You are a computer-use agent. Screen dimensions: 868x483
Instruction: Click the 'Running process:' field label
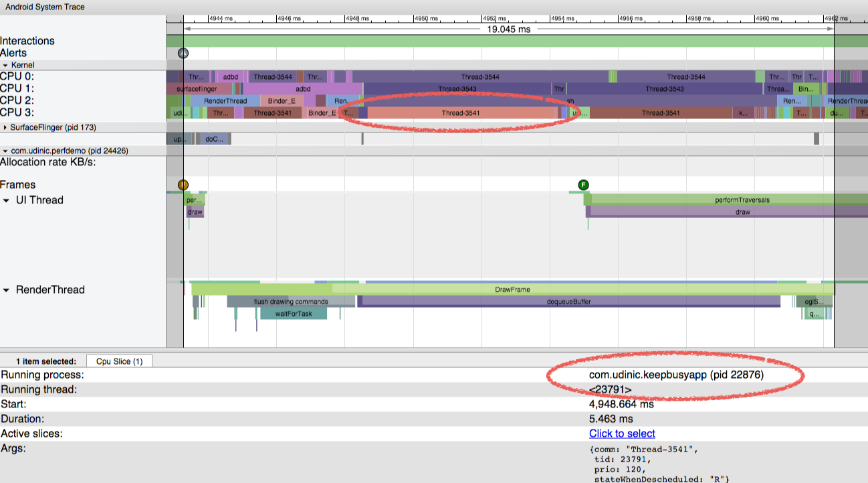pos(42,375)
